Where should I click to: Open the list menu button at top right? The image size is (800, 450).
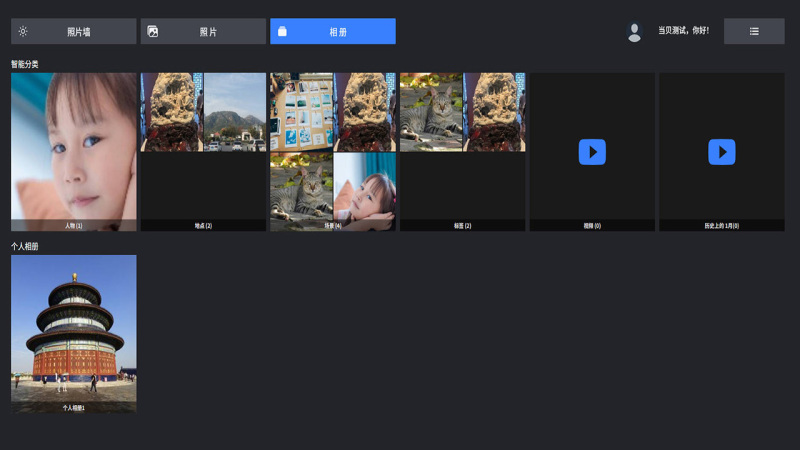coord(754,31)
